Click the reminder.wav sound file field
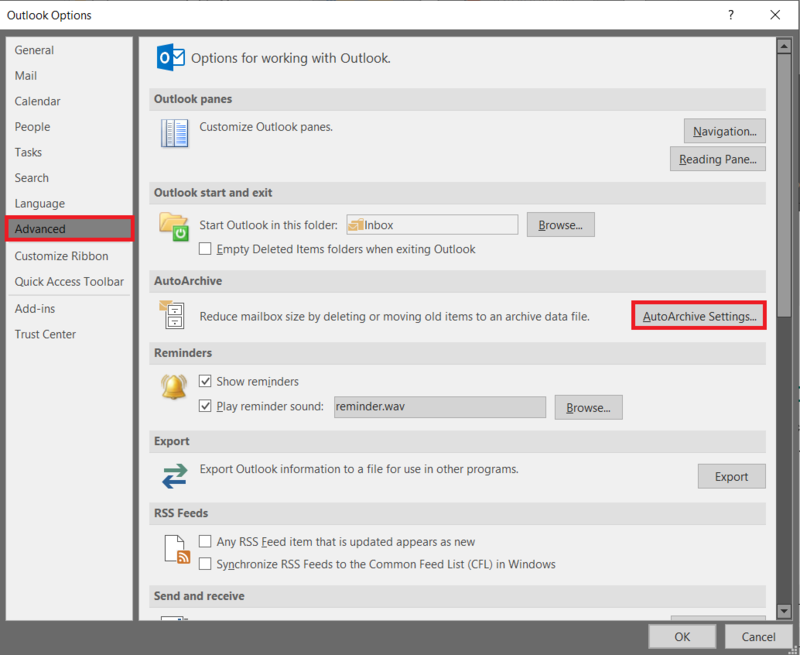Screen dimensions: 800x655 pos(439,407)
